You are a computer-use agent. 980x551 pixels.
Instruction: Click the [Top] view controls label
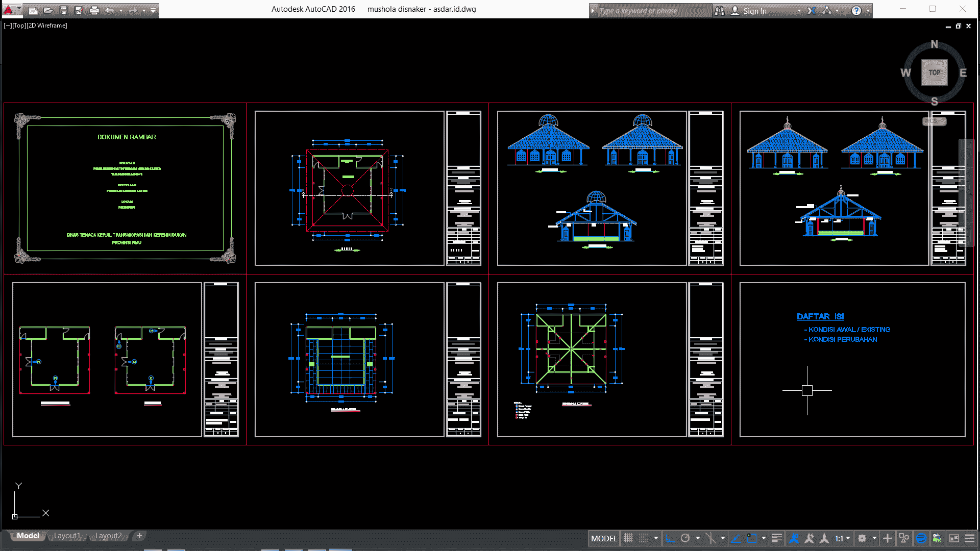(x=19, y=26)
